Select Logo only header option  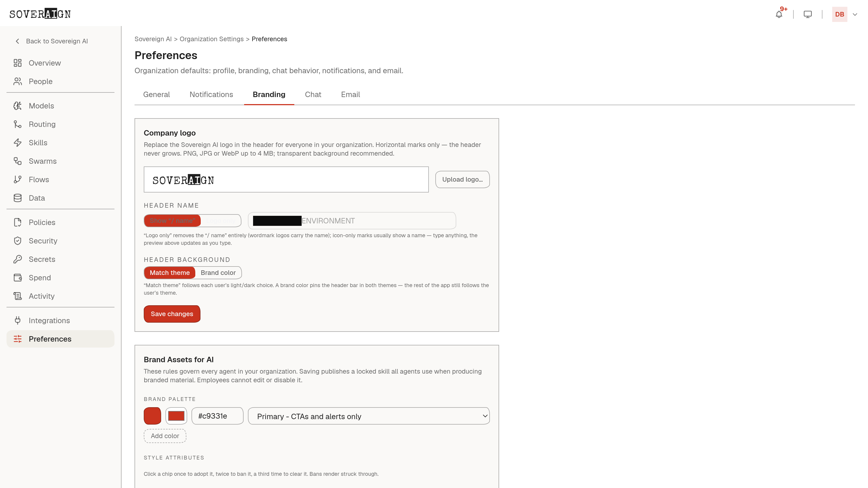pos(221,221)
